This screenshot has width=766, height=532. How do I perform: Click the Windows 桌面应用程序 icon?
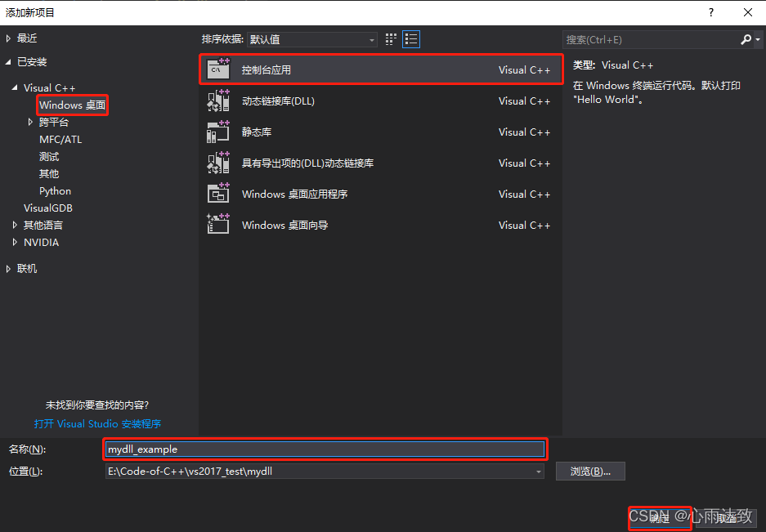[218, 194]
